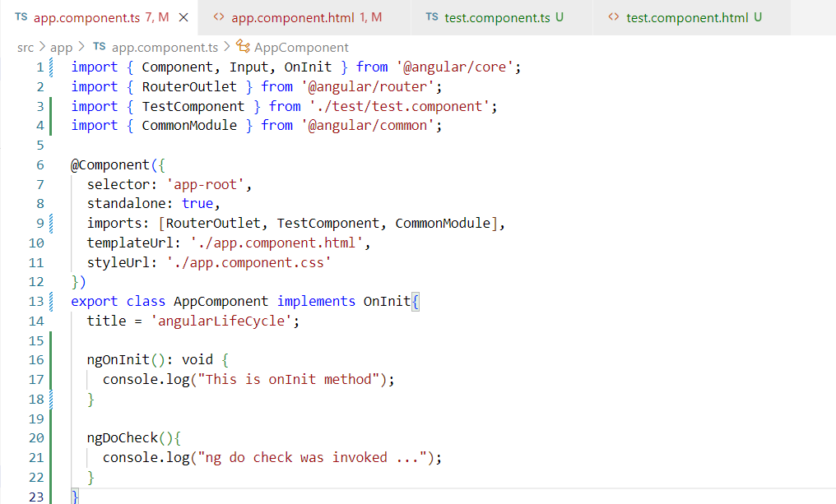Close the app.component.ts tab
This screenshot has width=836, height=504.
[183, 17]
